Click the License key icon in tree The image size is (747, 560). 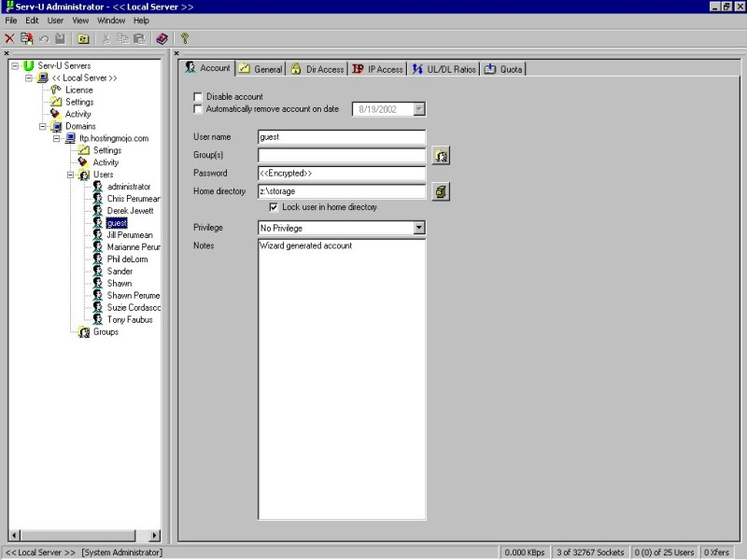click(x=56, y=91)
